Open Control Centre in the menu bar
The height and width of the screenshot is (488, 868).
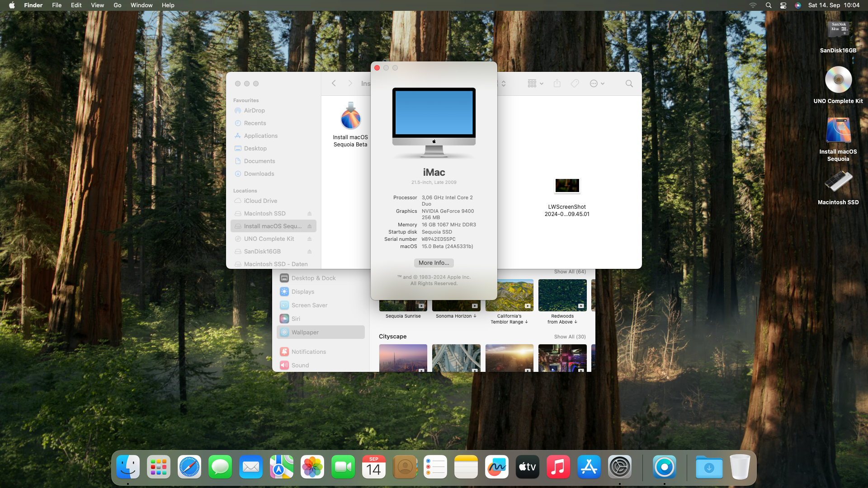point(783,5)
